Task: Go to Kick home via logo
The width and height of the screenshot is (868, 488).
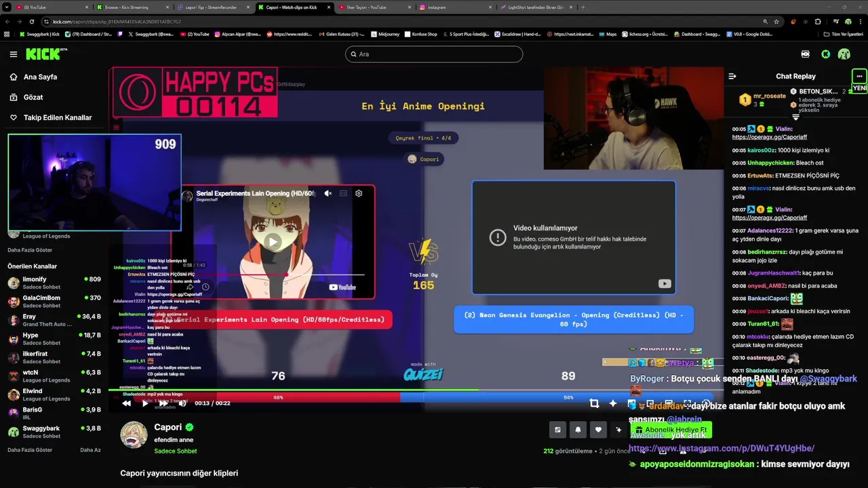Action: [x=47, y=54]
